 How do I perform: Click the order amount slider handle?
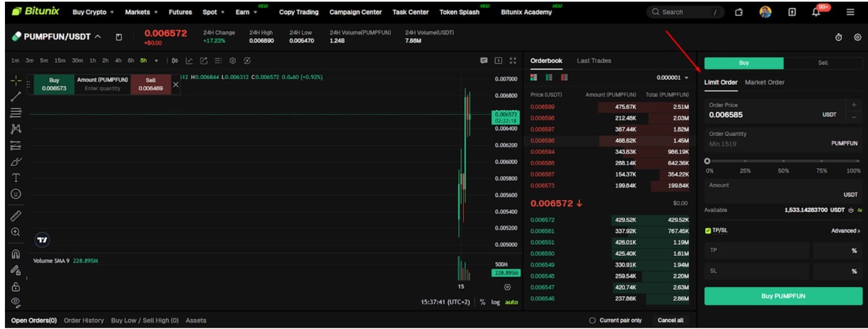(707, 161)
